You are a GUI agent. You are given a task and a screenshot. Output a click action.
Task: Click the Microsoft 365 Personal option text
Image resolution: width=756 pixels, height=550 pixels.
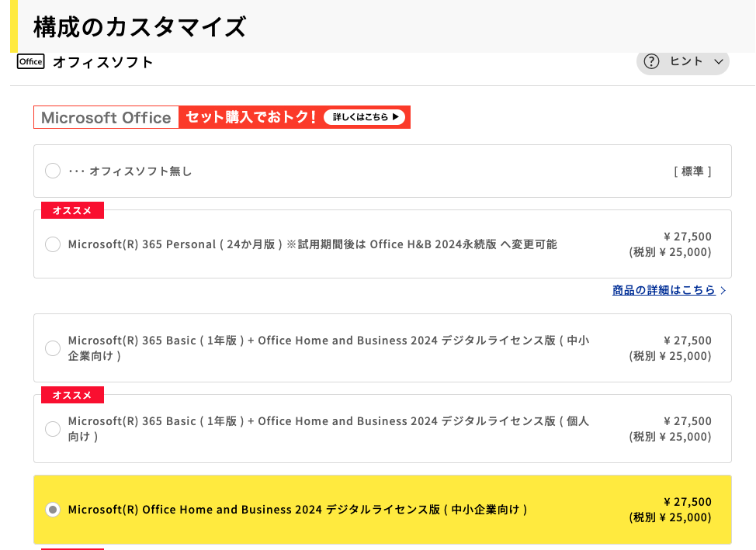(313, 244)
